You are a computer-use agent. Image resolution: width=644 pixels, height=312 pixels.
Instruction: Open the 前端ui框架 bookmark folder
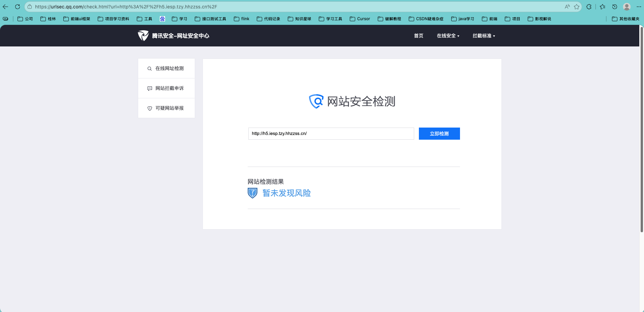pos(77,19)
